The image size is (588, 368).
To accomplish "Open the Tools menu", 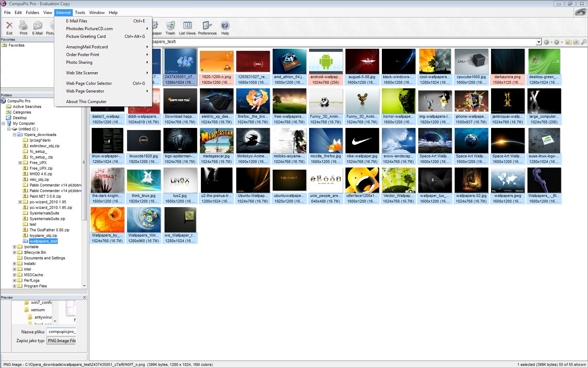I will pos(80,13).
